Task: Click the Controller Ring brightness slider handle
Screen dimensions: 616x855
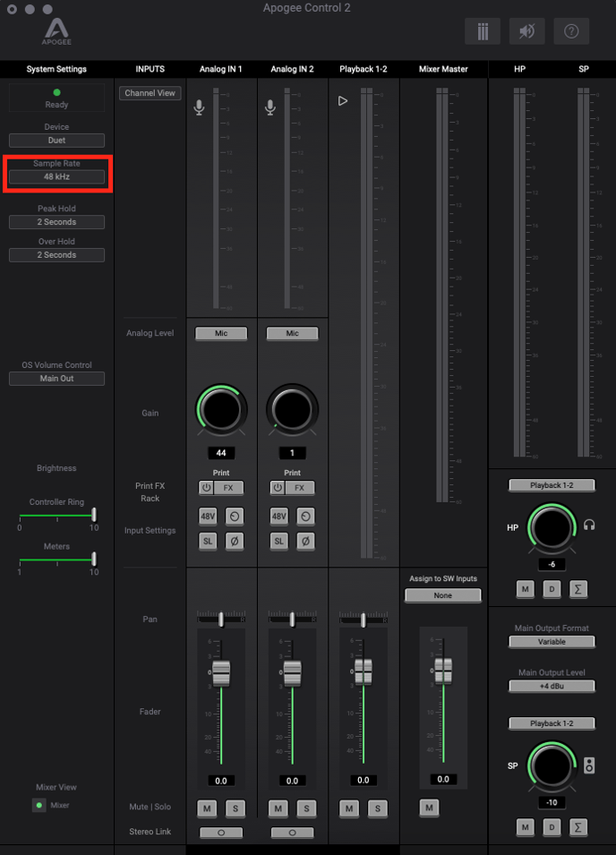Action: point(94,514)
